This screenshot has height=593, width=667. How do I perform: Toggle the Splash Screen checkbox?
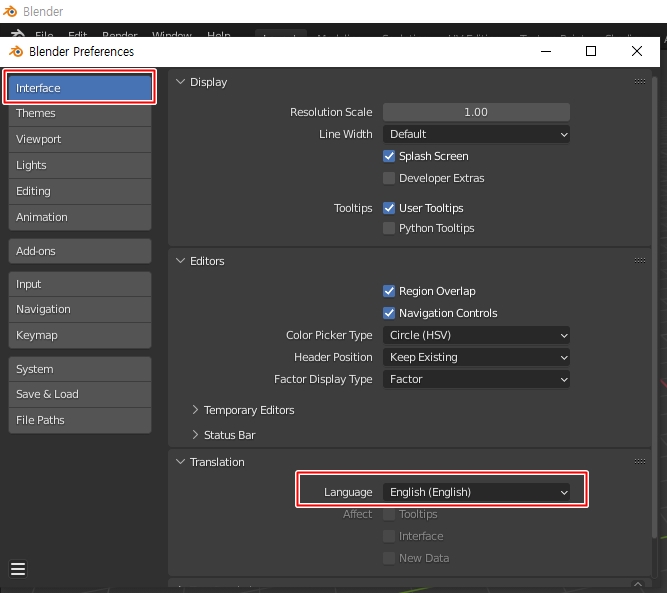pos(389,156)
